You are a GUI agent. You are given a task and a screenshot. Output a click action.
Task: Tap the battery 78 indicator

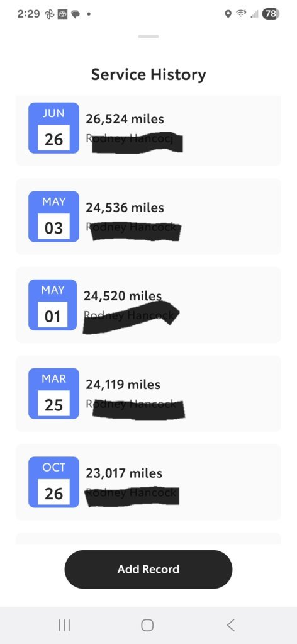[271, 14]
